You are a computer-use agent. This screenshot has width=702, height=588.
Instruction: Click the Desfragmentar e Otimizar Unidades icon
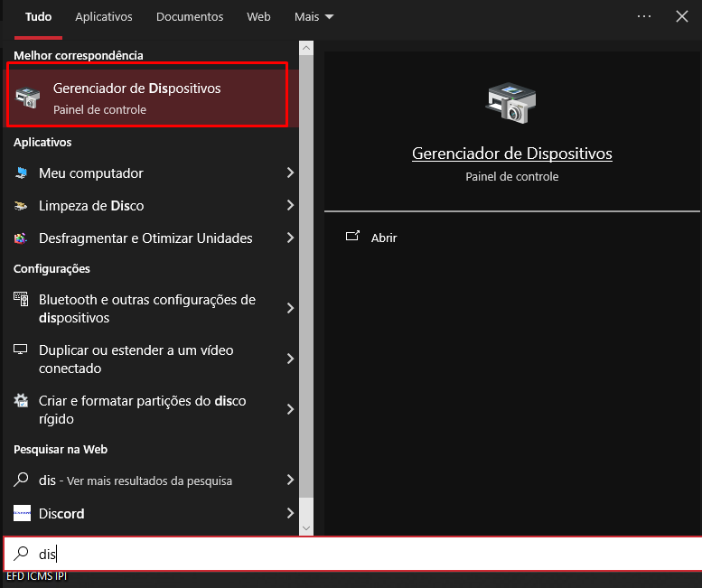21,238
